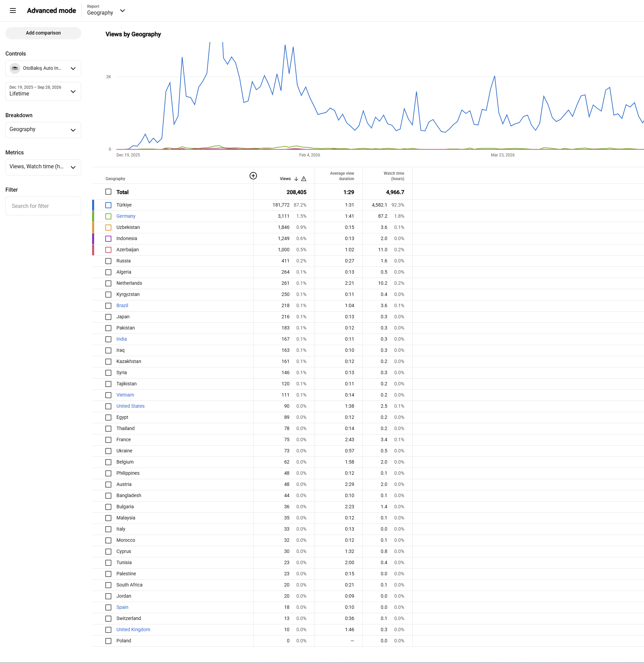
Task: Toggle the Total row checkbox
Action: [108, 192]
